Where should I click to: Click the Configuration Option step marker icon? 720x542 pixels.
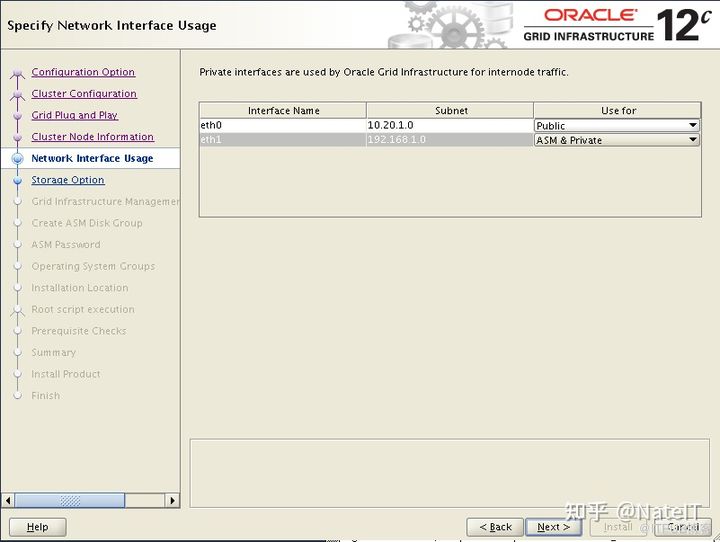coord(17,73)
